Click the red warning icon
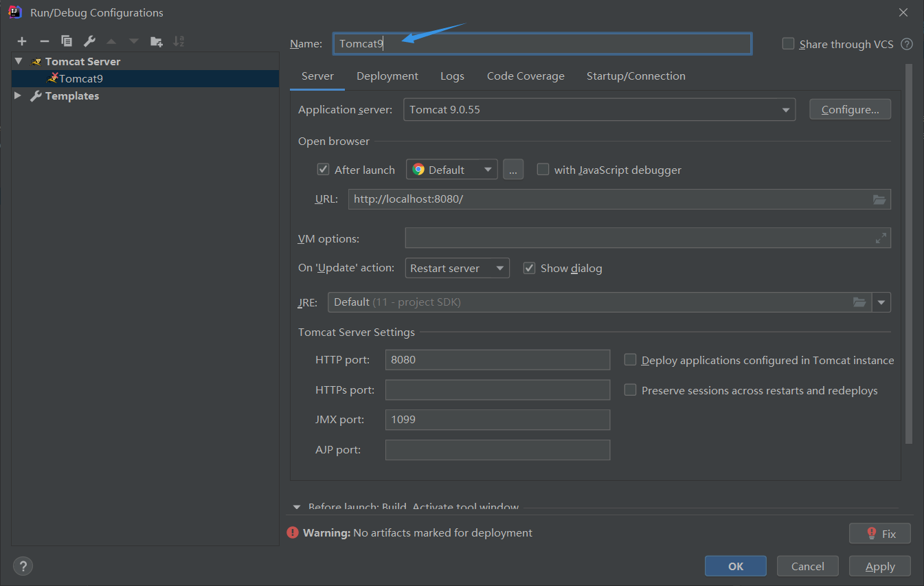This screenshot has width=924, height=586. [293, 532]
